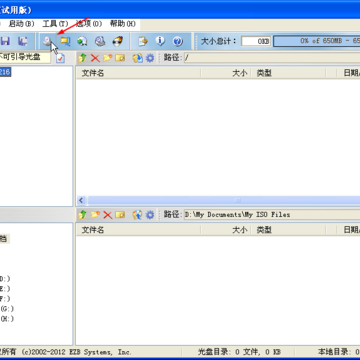Click the burn image flame icon
The image size is (360, 360).
point(117,41)
